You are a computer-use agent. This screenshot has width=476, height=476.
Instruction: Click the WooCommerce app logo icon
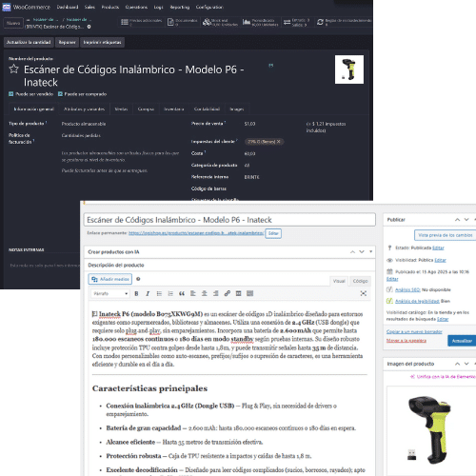coord(7,7)
